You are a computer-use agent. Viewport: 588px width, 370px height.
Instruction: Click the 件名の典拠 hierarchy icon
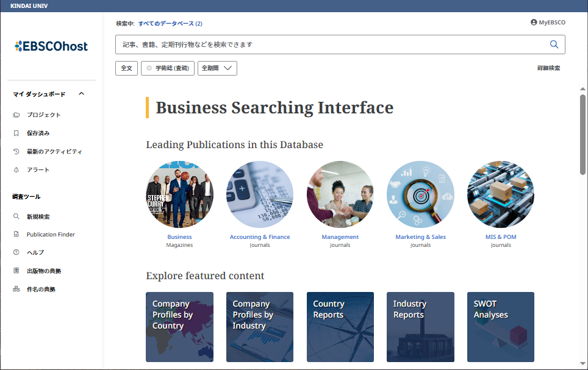(16, 289)
